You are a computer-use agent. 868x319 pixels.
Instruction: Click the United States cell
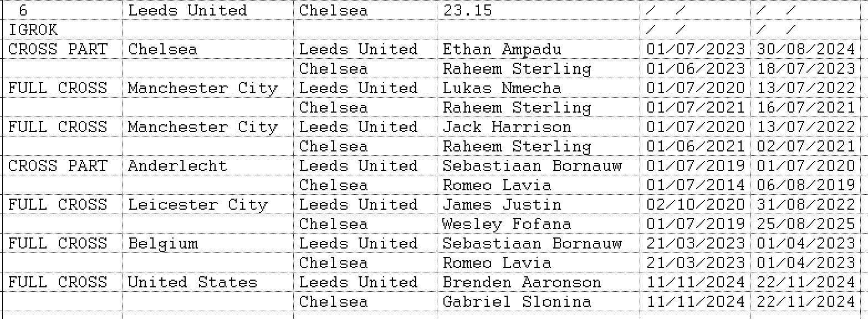[x=192, y=282]
